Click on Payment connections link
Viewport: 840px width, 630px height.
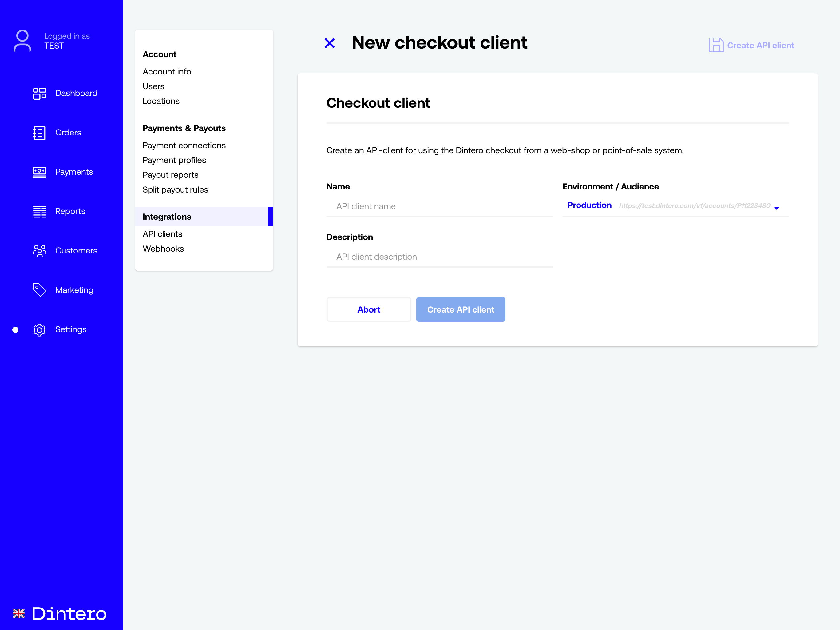[184, 145]
